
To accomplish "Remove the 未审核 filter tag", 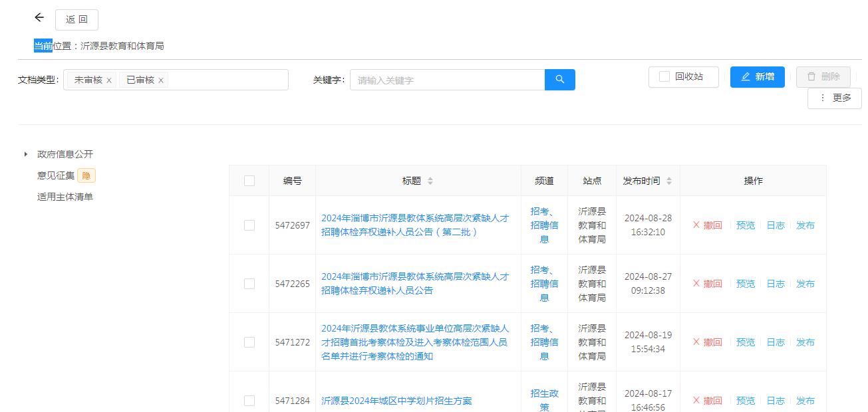I will point(109,80).
